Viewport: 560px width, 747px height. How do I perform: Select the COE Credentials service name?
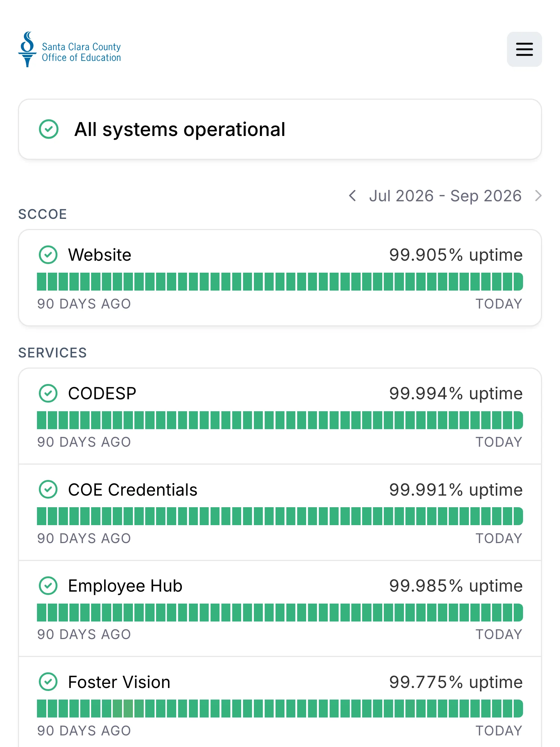pyautogui.click(x=133, y=490)
